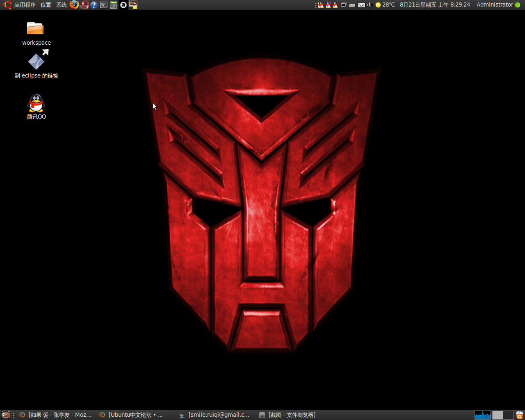Switch to 如果 爱 - 张学友 Mozilla window

coord(55,415)
